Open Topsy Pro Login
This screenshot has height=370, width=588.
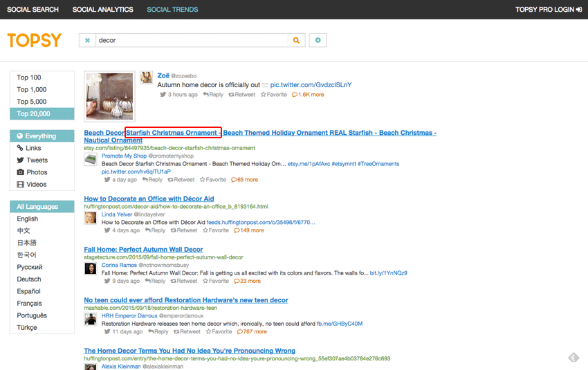pyautogui.click(x=549, y=10)
